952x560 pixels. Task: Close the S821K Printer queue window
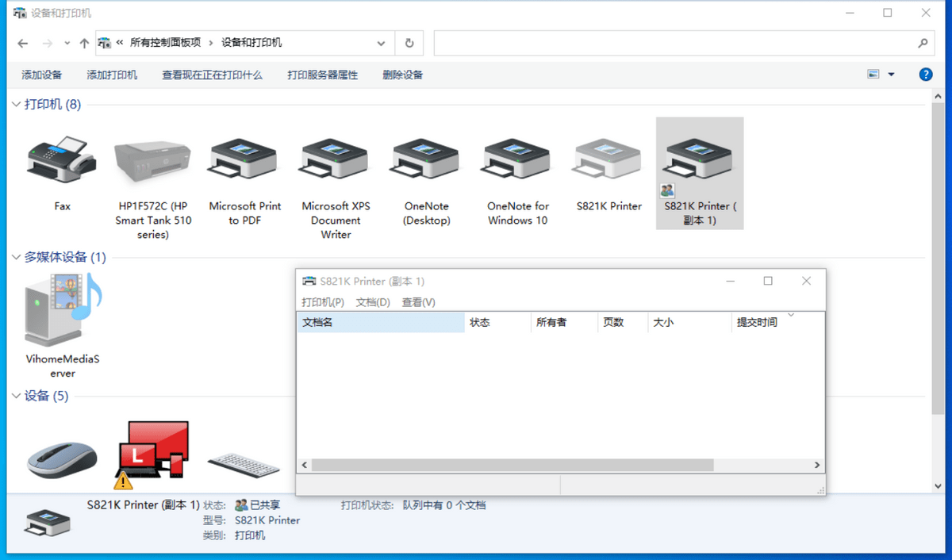click(x=806, y=281)
